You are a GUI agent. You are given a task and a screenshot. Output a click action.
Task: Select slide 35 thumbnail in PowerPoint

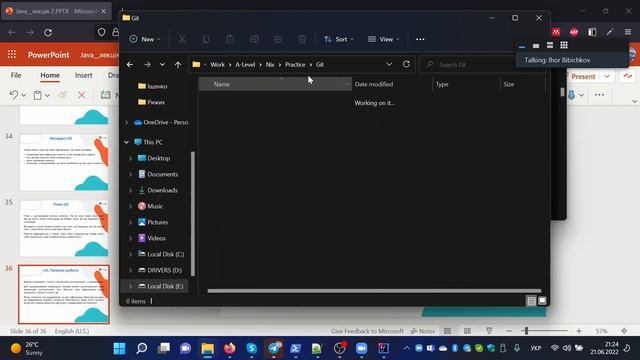pyautogui.click(x=64, y=228)
